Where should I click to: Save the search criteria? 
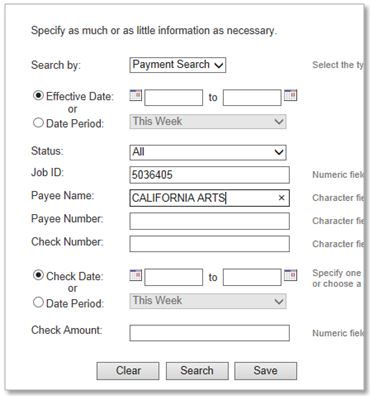(x=265, y=371)
